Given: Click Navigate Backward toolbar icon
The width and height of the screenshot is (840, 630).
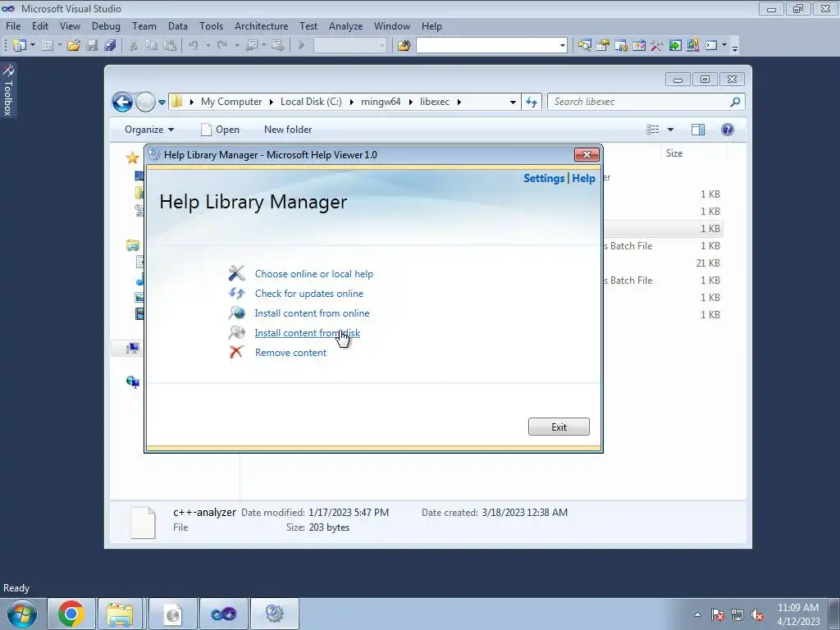Looking at the screenshot, I should (x=251, y=46).
